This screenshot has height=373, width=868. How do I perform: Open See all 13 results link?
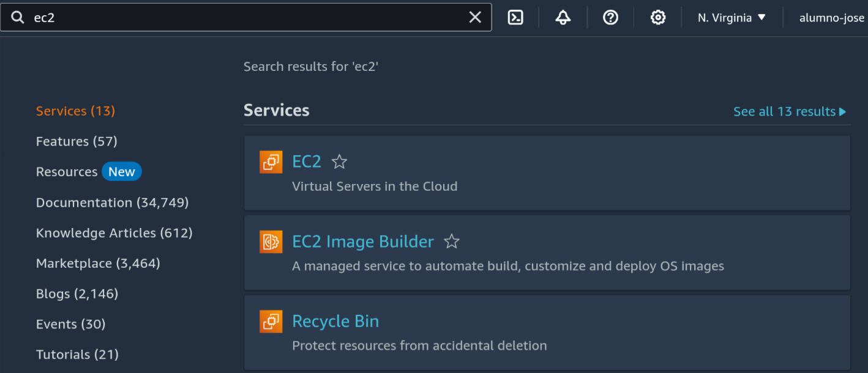(x=790, y=111)
